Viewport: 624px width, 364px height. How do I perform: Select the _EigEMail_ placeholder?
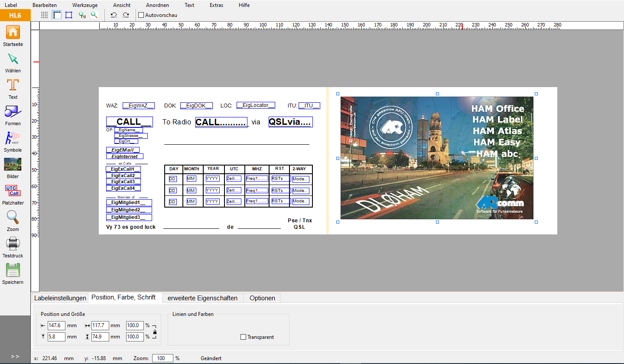[x=123, y=150]
